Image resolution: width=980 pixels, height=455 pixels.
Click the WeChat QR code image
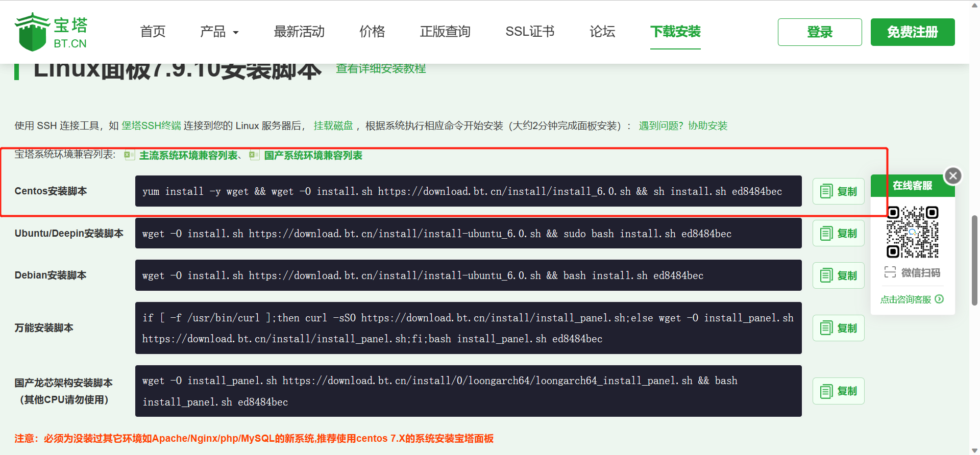coord(912,232)
